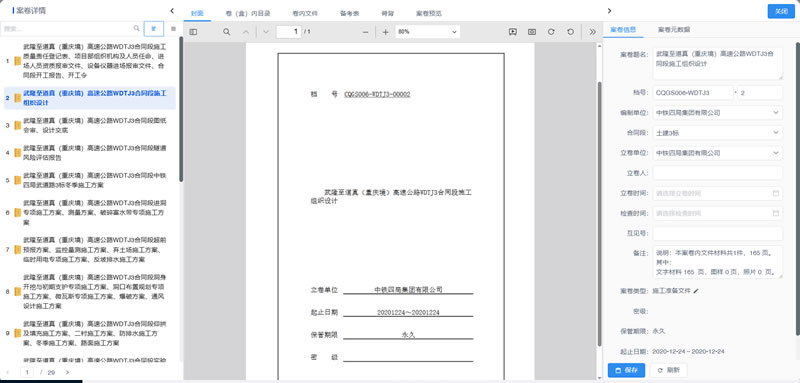This screenshot has width=800, height=383.
Task: Switch to the 脊背 tab
Action: coord(387,13)
